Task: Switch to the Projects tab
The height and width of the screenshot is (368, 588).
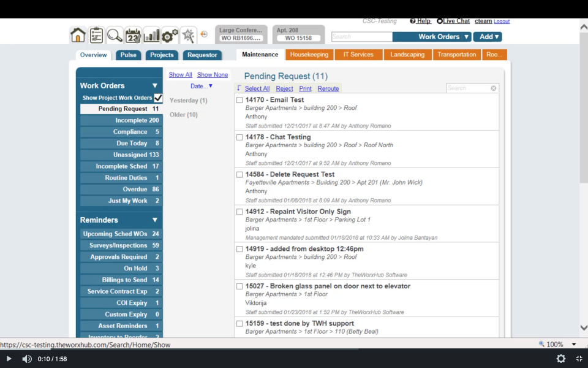Action: tap(162, 55)
